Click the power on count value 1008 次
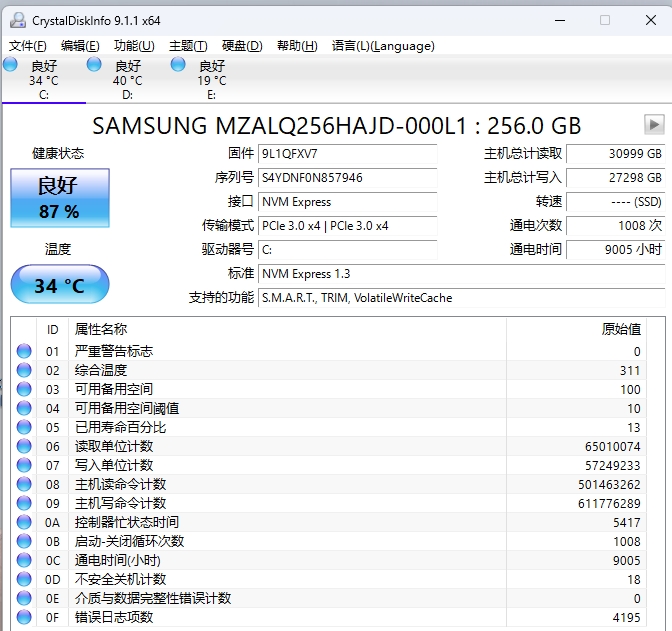This screenshot has width=672, height=631. 615,226
